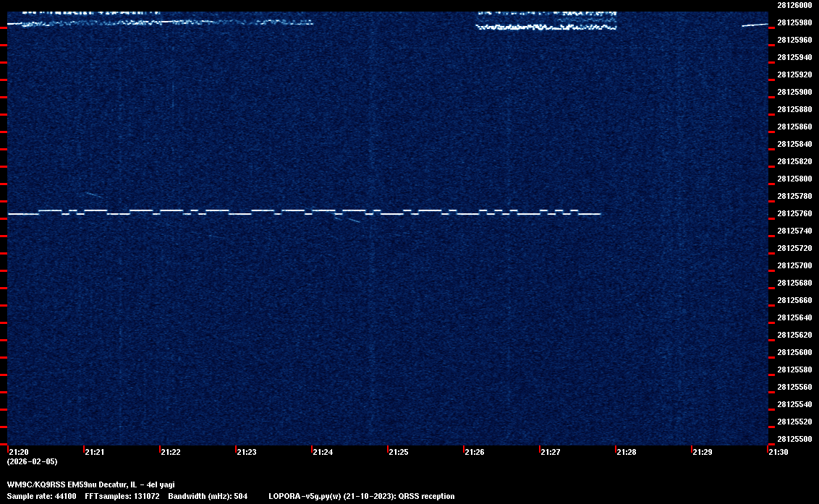Click the stepped FSK signal trace mid-spectrogram

pos(304,212)
